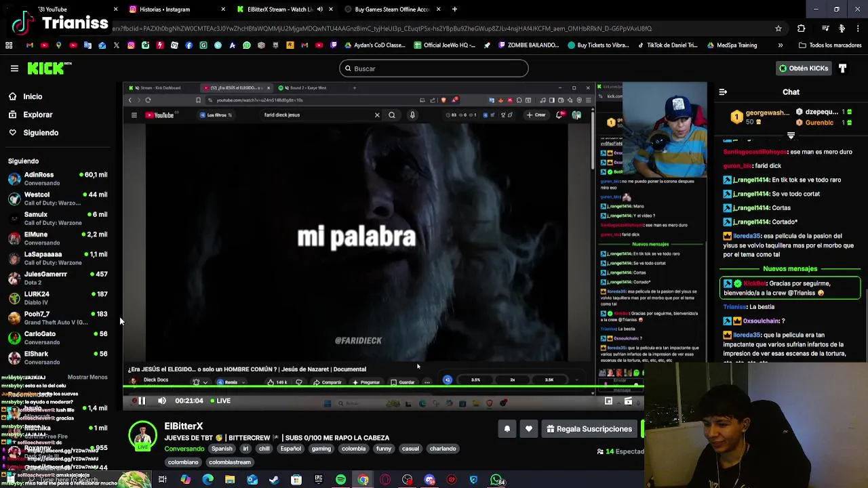The height and width of the screenshot is (488, 868).
Task: Open Pooh7_7 channel in sidebar
Action: coord(58,318)
